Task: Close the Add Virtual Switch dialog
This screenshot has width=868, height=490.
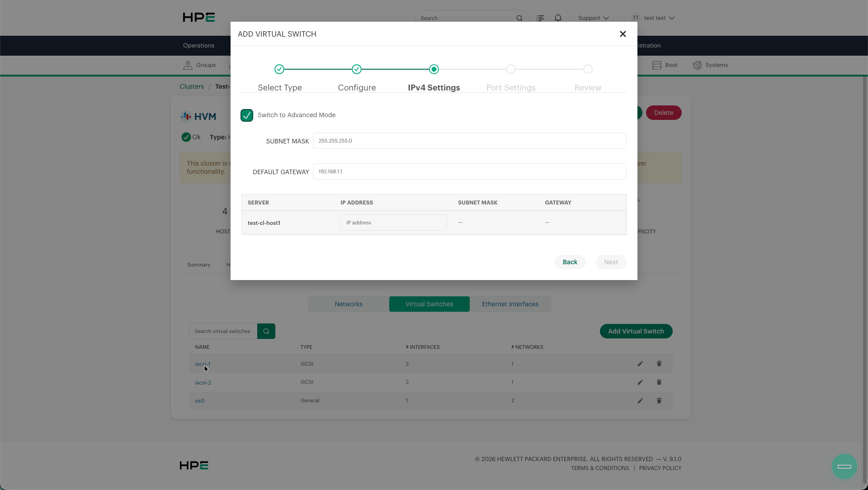Action: point(623,34)
